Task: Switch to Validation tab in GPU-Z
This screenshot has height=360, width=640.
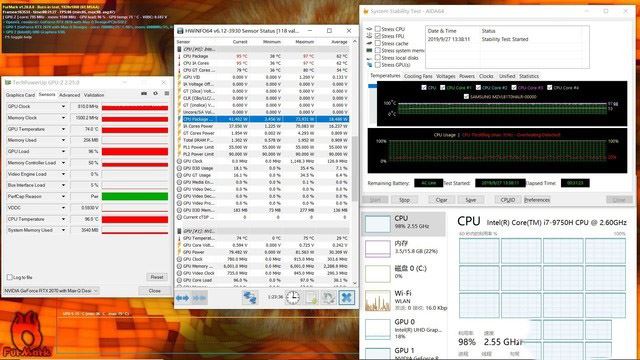Action: pyautogui.click(x=94, y=95)
